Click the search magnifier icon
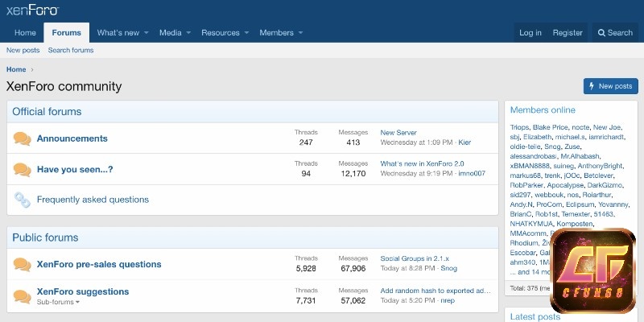Viewport: 644px width, 322px height. pyautogui.click(x=601, y=33)
